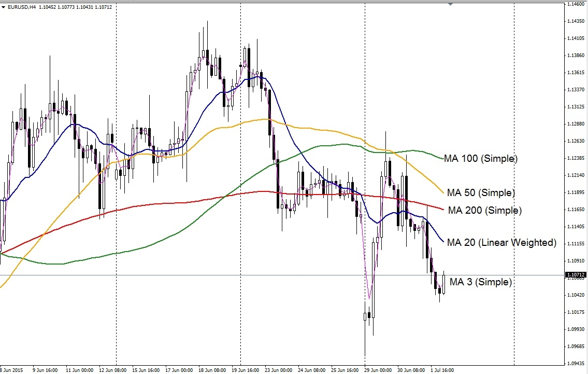Screen dimensions: 588x374
Task: Click the MA 100 (Simple) text label
Action: (481, 159)
